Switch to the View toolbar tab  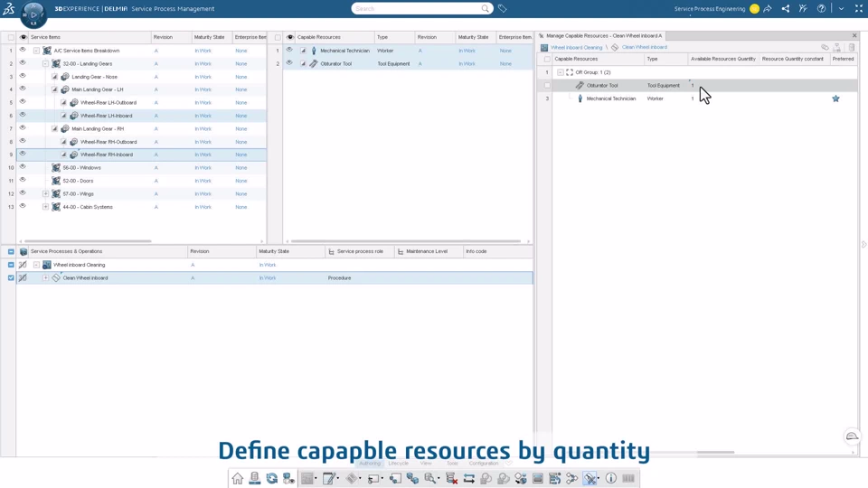point(426,463)
